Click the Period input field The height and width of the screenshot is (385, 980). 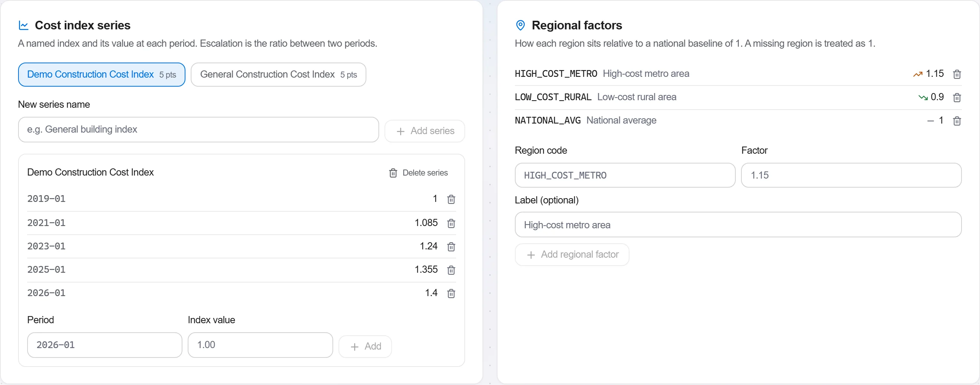105,345
